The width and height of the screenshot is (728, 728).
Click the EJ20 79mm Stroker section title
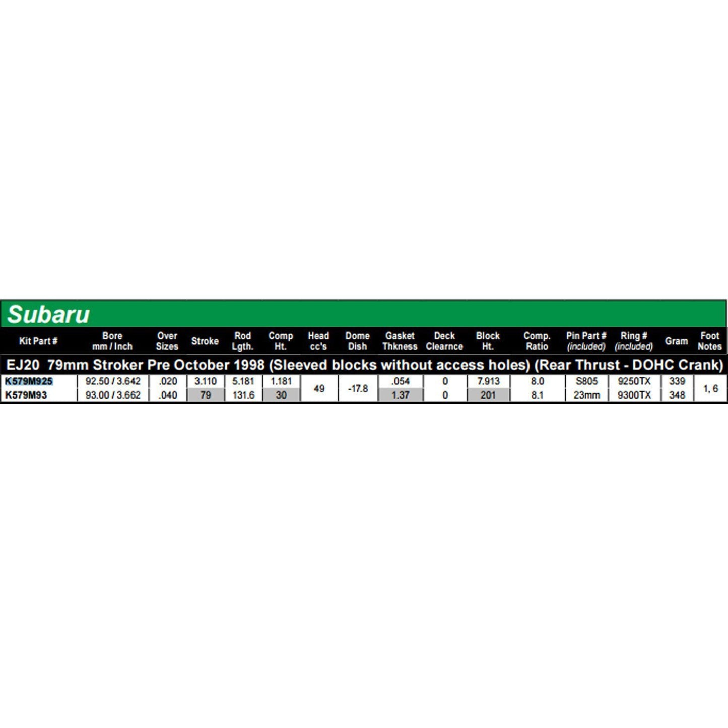[365, 365]
